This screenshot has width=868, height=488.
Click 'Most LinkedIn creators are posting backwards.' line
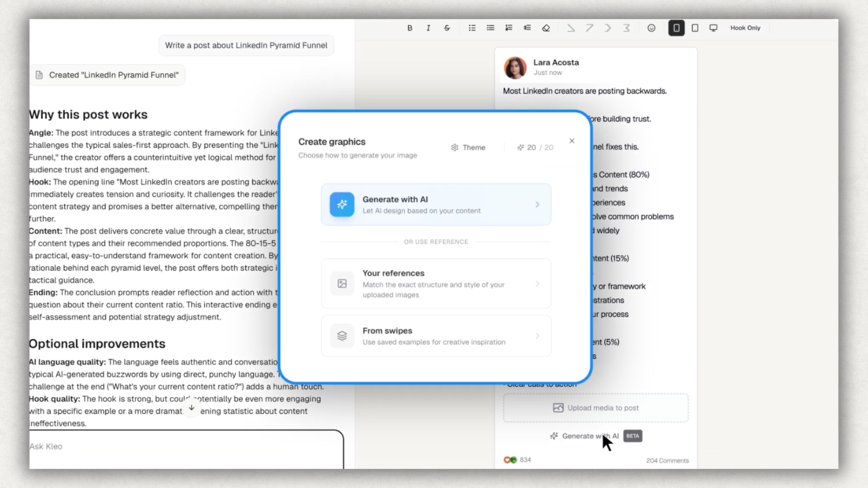[585, 91]
